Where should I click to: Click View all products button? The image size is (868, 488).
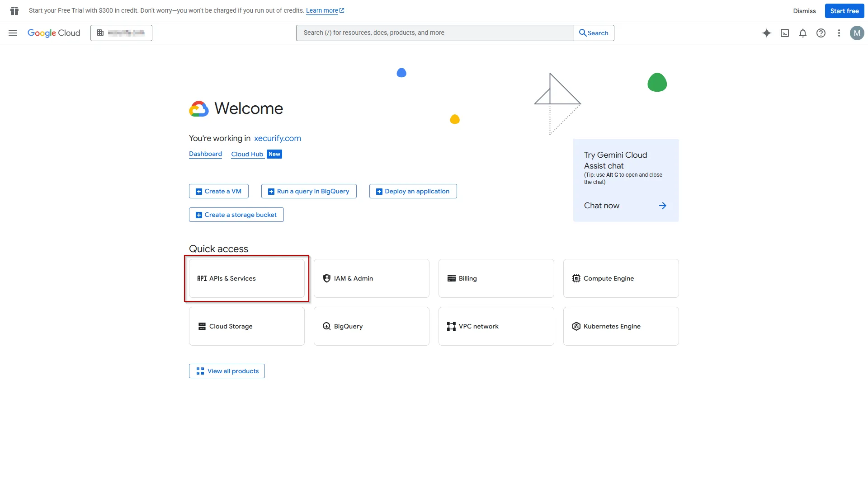[227, 371]
